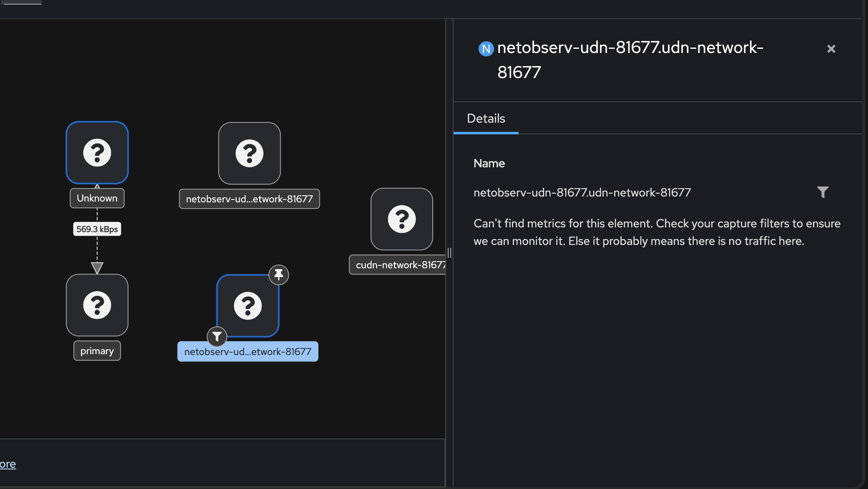Click the Unknown topology node icon
Screen dimensions: 868x489
(x=97, y=153)
